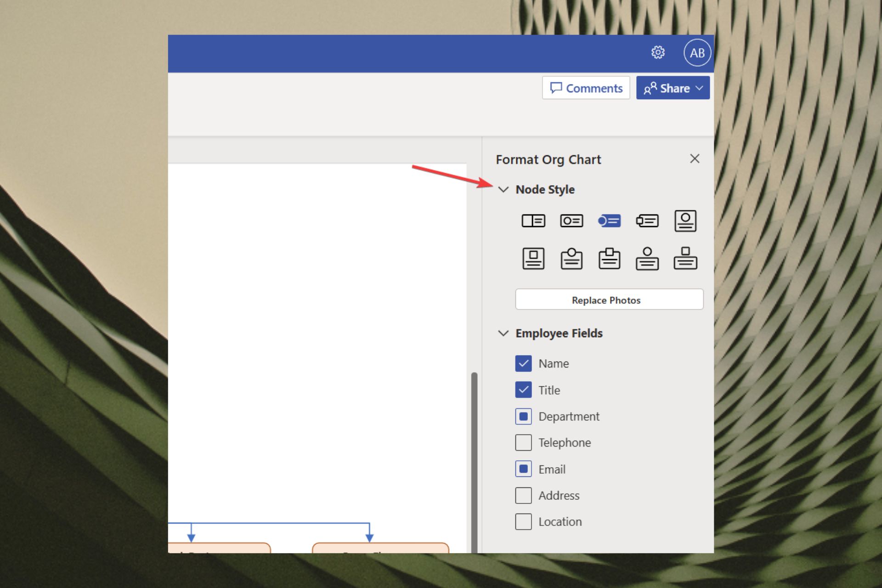Screen dimensions: 882x588
Task: Open settings with the gear icon
Action: [658, 52]
